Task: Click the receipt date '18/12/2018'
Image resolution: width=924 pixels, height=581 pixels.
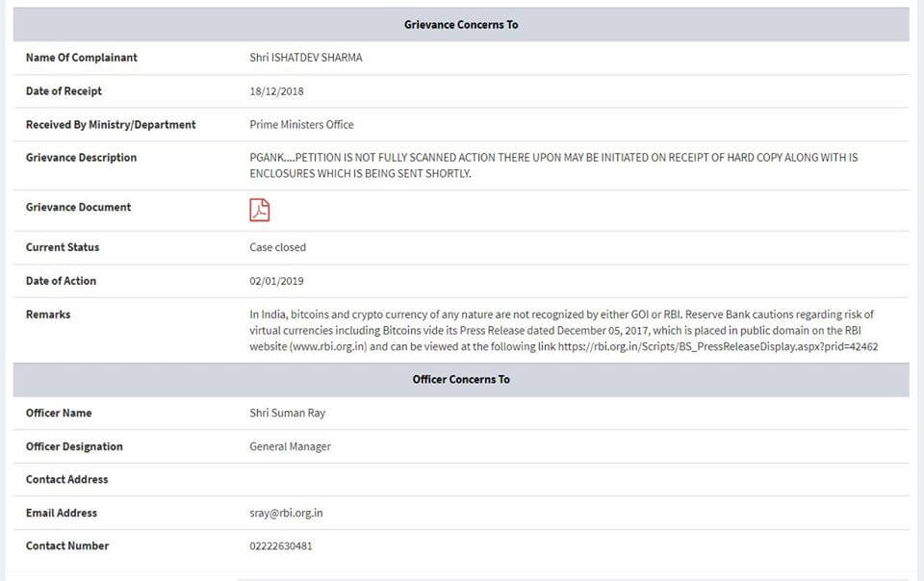Action: (276, 91)
